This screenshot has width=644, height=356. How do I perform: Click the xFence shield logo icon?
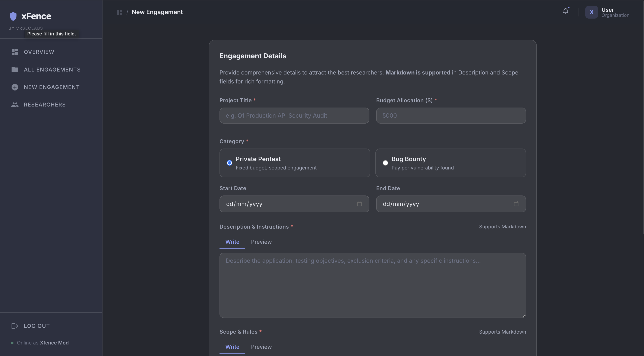(x=13, y=16)
